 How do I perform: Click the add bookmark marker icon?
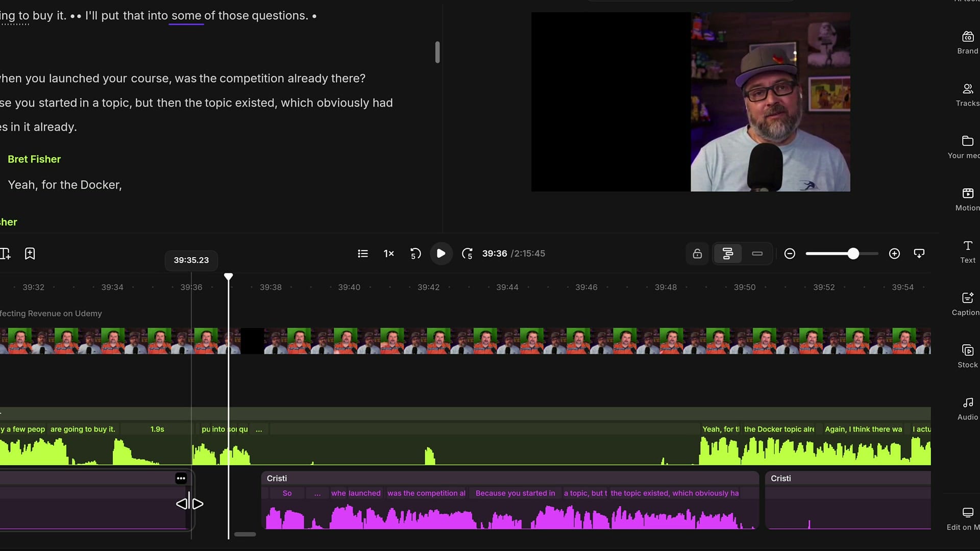(x=30, y=254)
